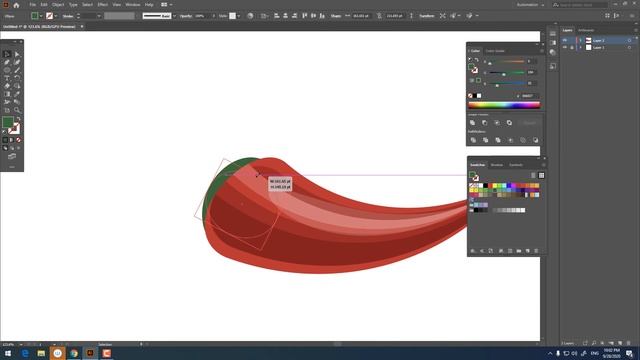
Task: Toggle the lock on Layer 1
Action: tap(572, 47)
